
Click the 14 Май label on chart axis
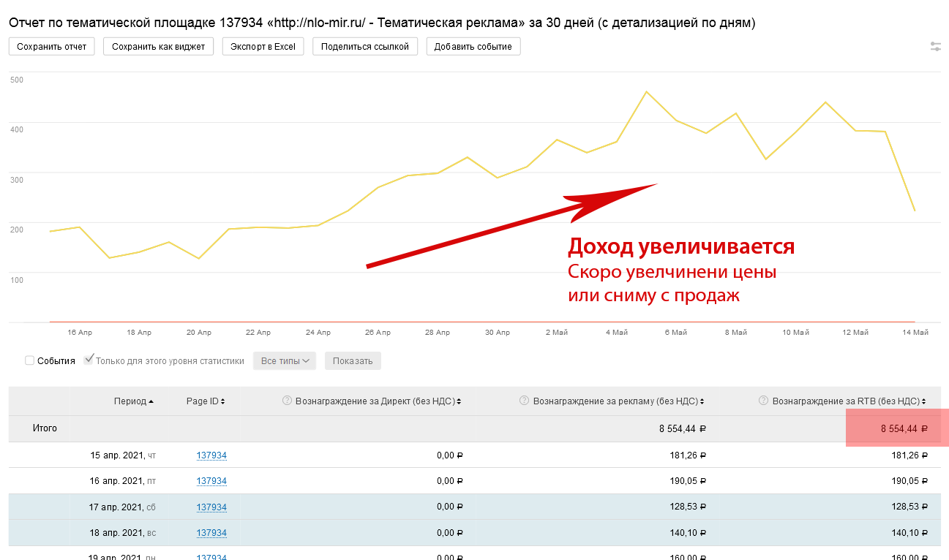pyautogui.click(x=915, y=333)
